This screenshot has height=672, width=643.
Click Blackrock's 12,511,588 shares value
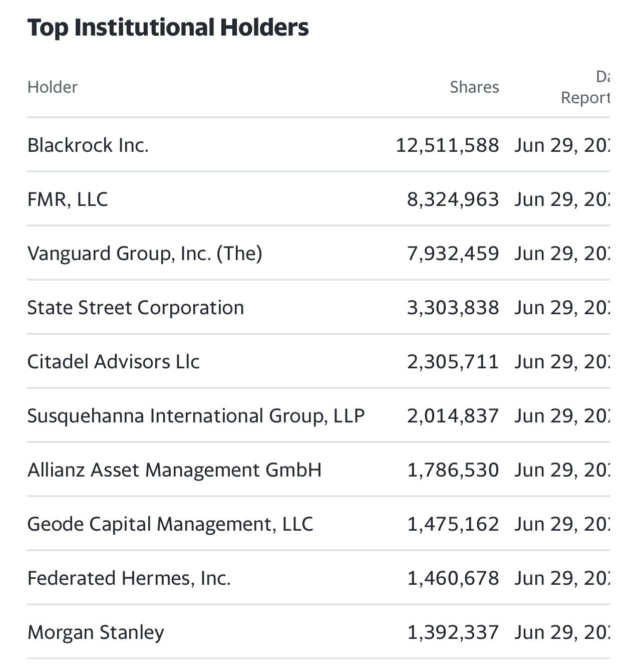click(x=447, y=145)
